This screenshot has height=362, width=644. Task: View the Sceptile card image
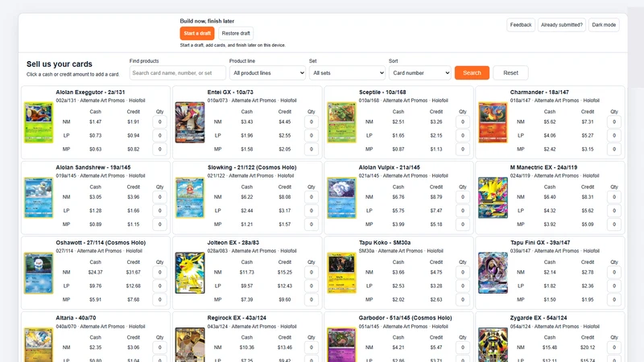click(x=341, y=122)
